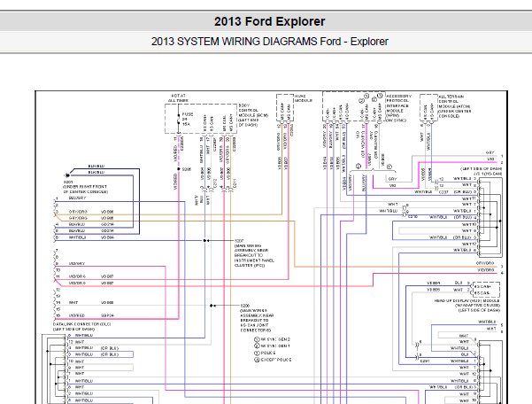
Task: Click the "HVAC MODULE" label
Action: [303, 98]
